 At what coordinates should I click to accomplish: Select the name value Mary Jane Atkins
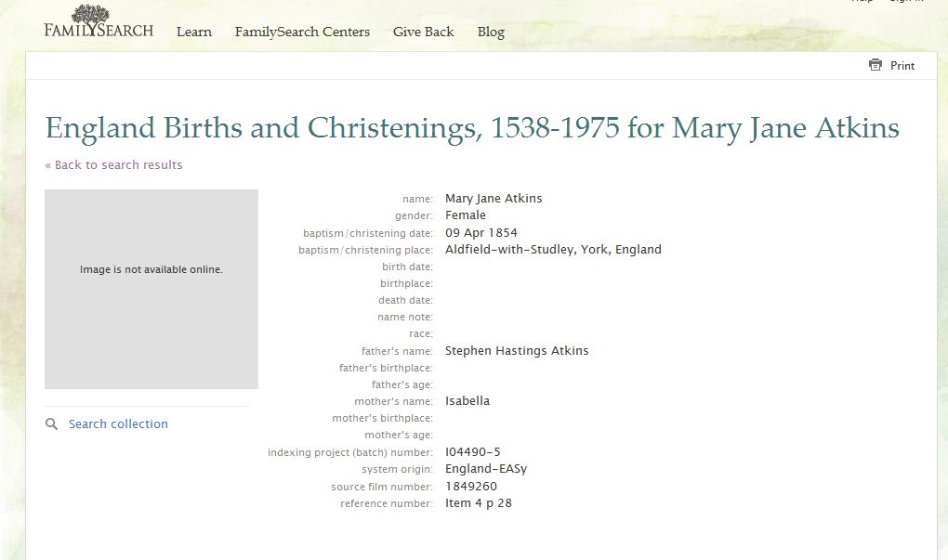click(494, 199)
